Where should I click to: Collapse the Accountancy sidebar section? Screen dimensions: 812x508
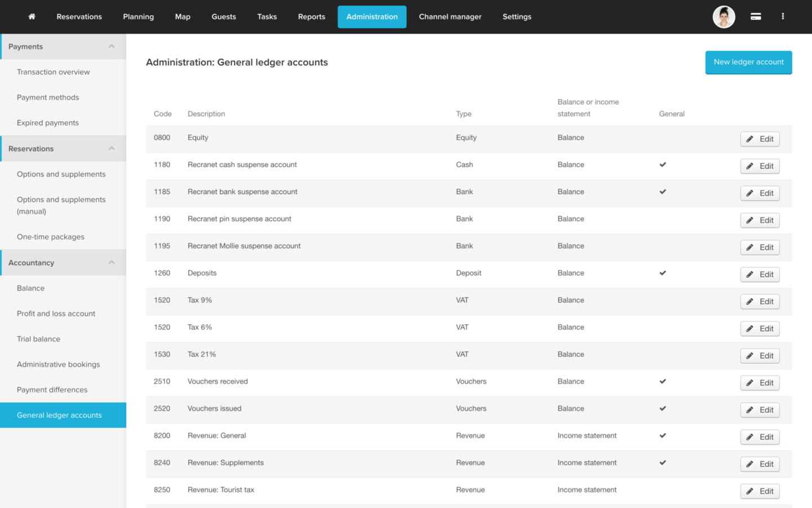pos(112,262)
